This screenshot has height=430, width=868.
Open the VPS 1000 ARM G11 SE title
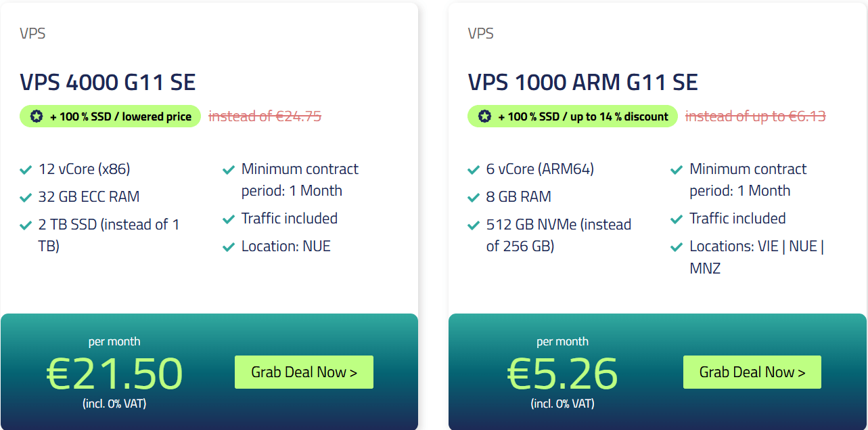pos(583,83)
